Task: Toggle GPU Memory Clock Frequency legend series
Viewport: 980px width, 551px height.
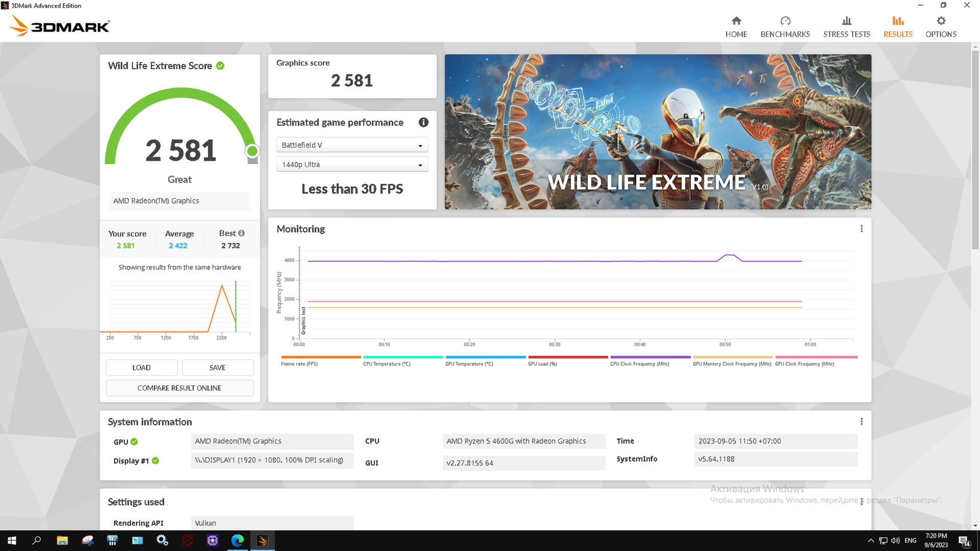Action: click(732, 361)
